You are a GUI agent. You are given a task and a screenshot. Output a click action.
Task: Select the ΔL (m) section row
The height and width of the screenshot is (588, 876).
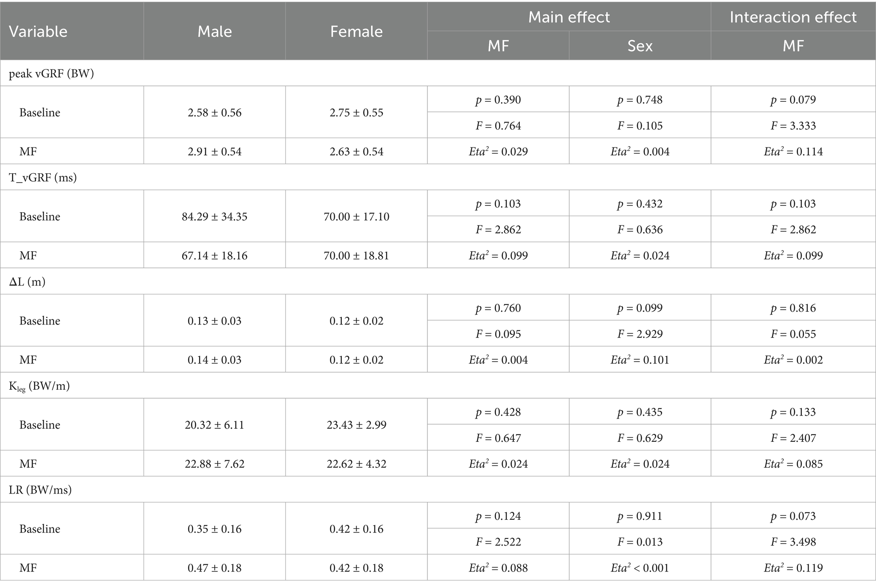click(27, 281)
